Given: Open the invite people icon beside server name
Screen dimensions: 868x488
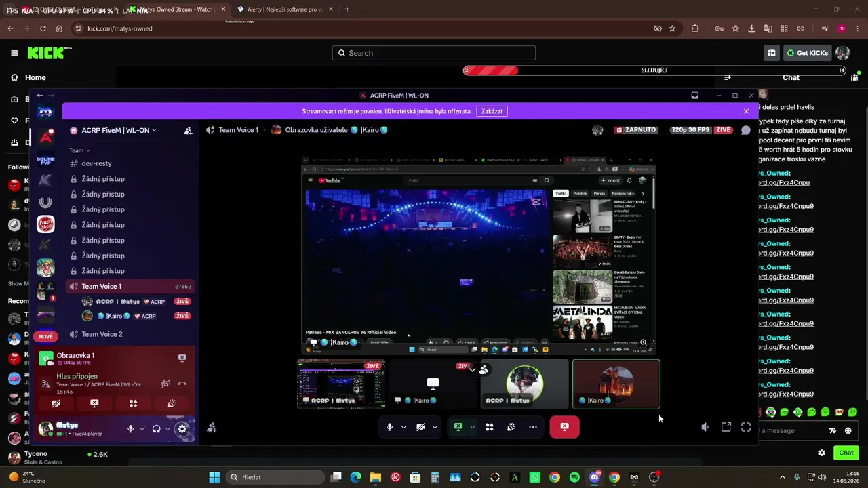Looking at the screenshot, I should (188, 130).
